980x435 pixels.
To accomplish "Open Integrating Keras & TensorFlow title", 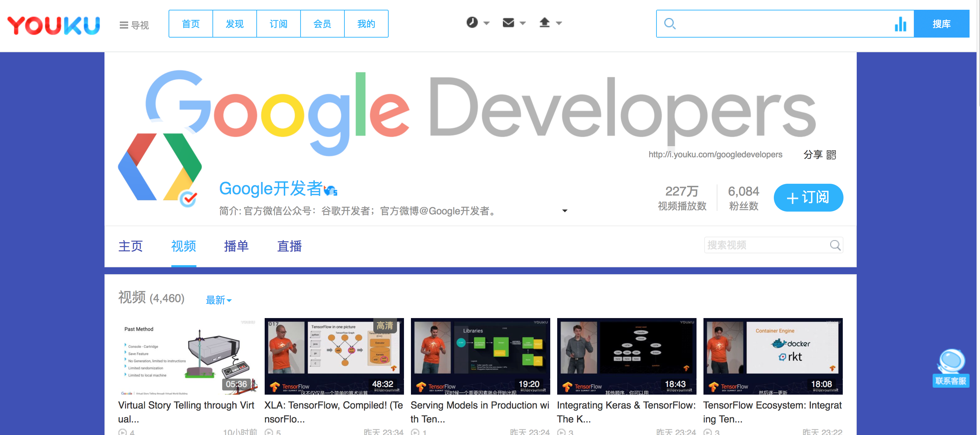I will click(626, 412).
